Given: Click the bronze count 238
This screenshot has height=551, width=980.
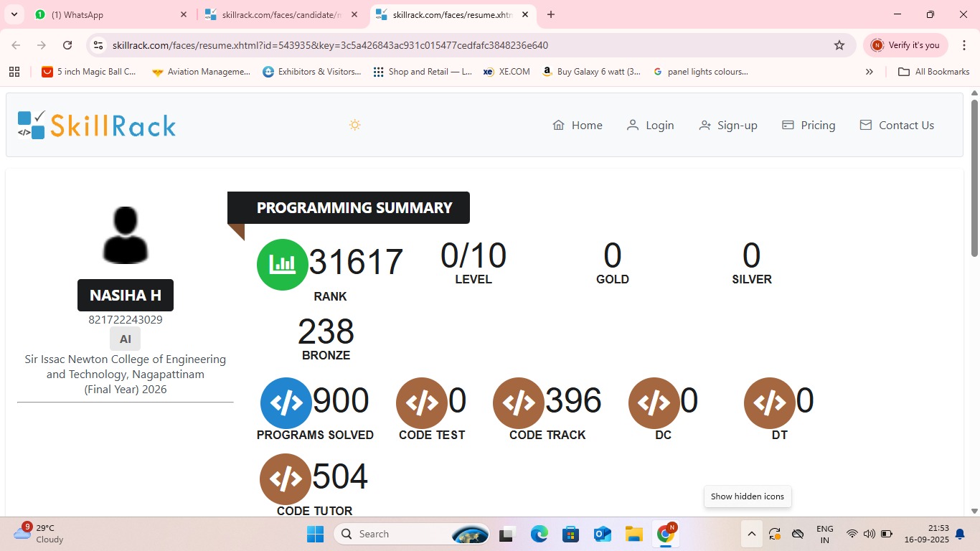Looking at the screenshot, I should point(326,331).
